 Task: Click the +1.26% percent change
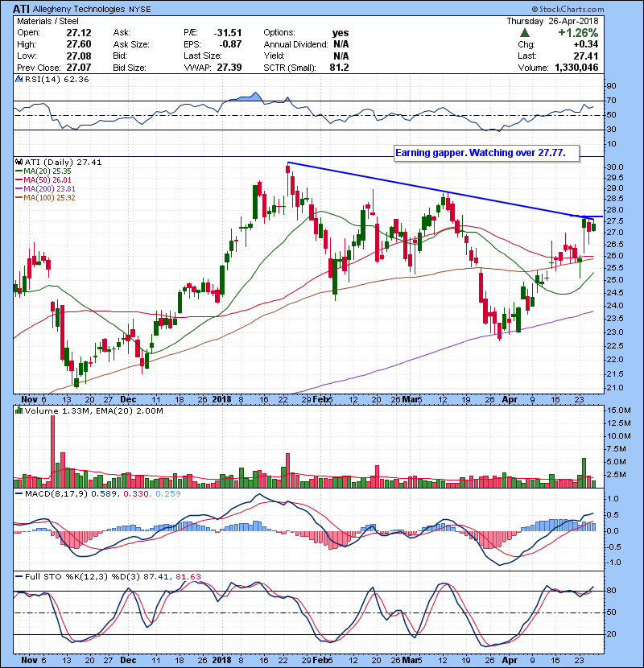pos(578,33)
